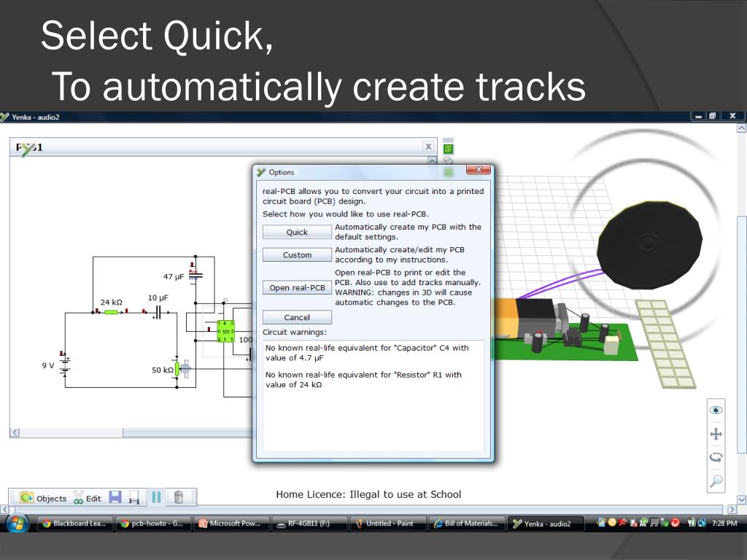Open the Windows Start orb
This screenshot has height=560, width=747.
[18, 523]
